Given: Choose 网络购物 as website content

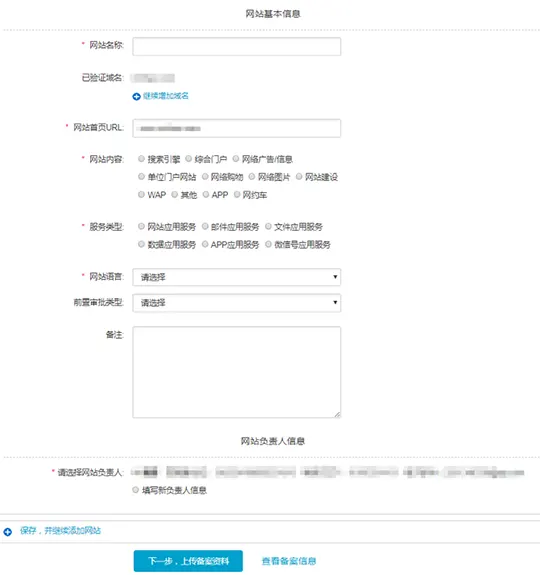Looking at the screenshot, I should (x=205, y=177).
